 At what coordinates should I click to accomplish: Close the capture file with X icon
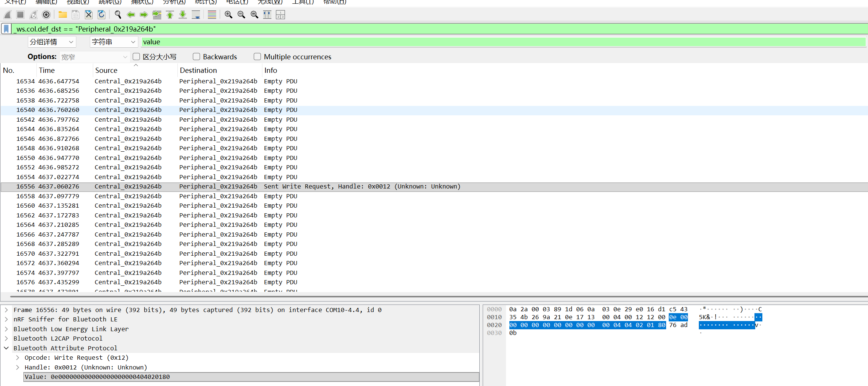pyautogui.click(x=88, y=15)
